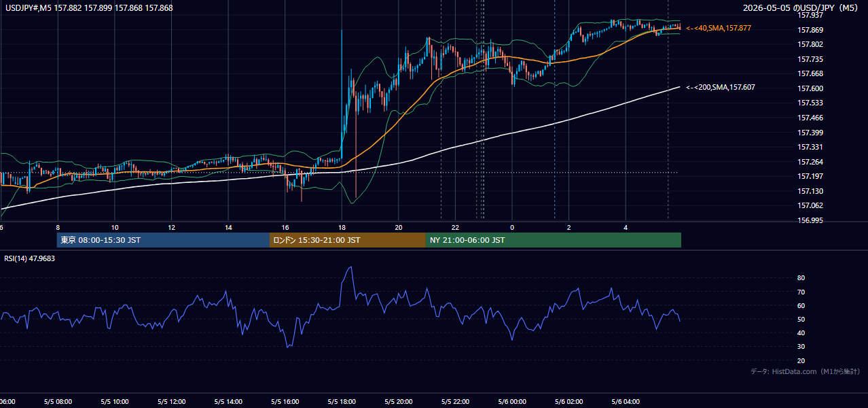Click price axis value 157.399
Viewport: 868px width, 408px height.
810,133
